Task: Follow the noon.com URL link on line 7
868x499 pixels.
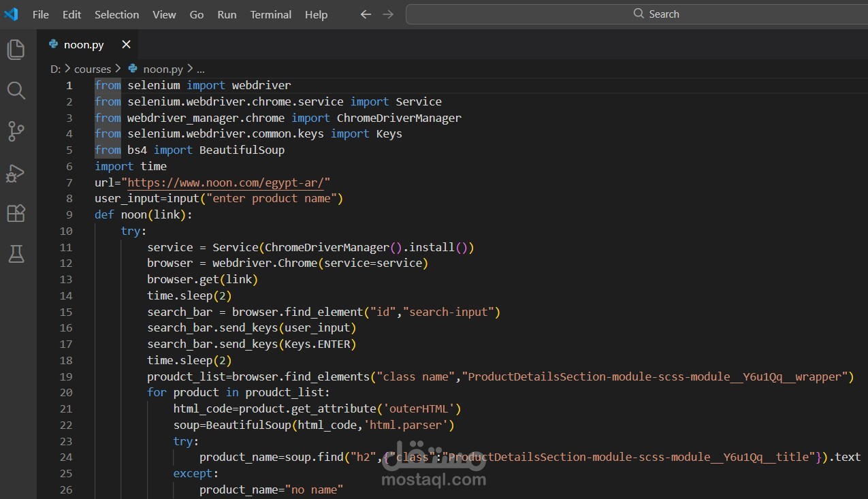Action: (x=225, y=182)
